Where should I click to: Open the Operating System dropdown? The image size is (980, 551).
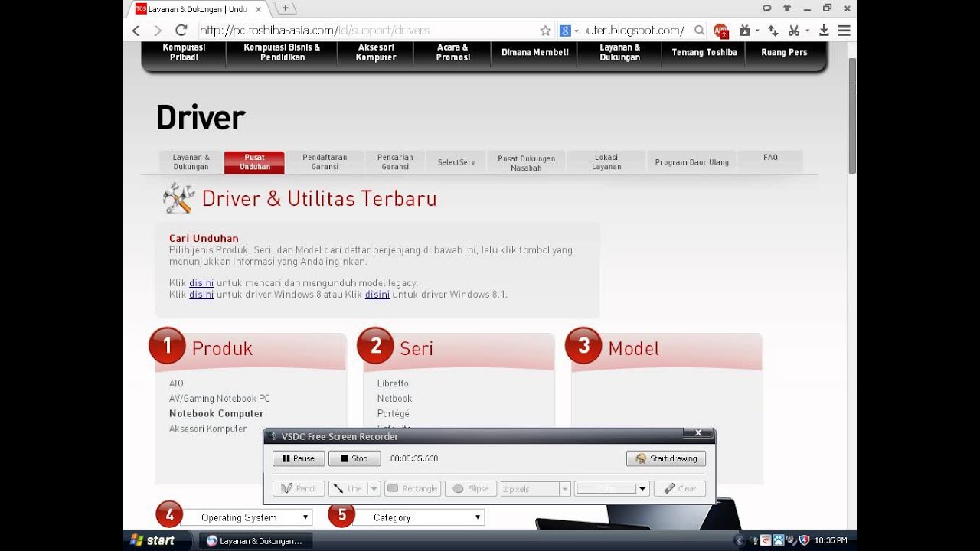[246, 517]
